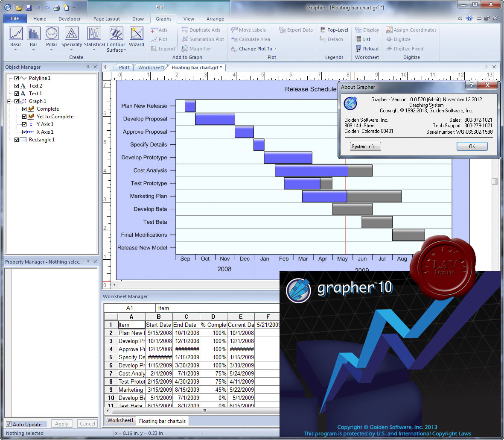Toggle the Auto Update checkbox

point(9,424)
